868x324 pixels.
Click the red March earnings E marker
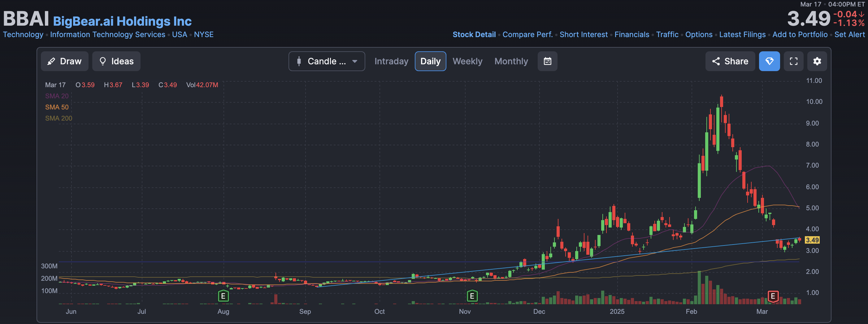tap(773, 296)
